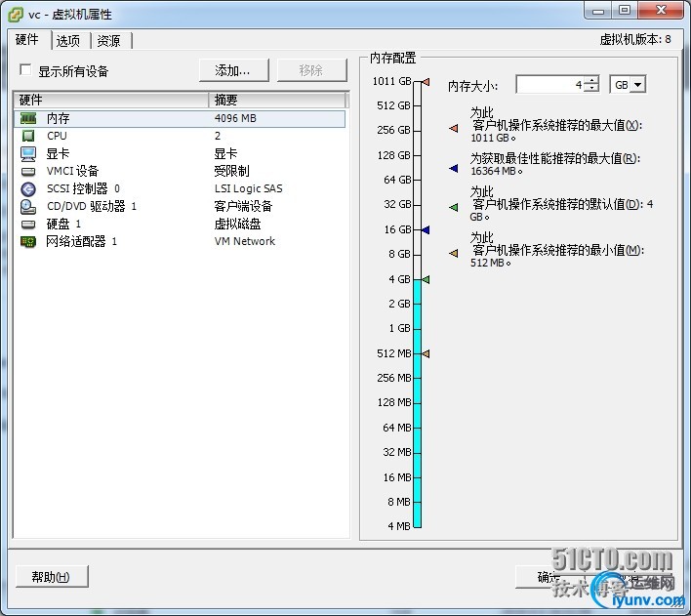Switch to the 选项 tab
The image size is (691, 616).
click(x=68, y=41)
